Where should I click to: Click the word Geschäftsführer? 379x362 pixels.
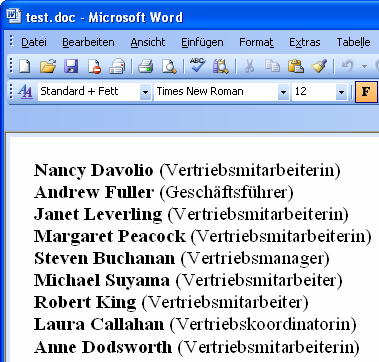pos(227,192)
